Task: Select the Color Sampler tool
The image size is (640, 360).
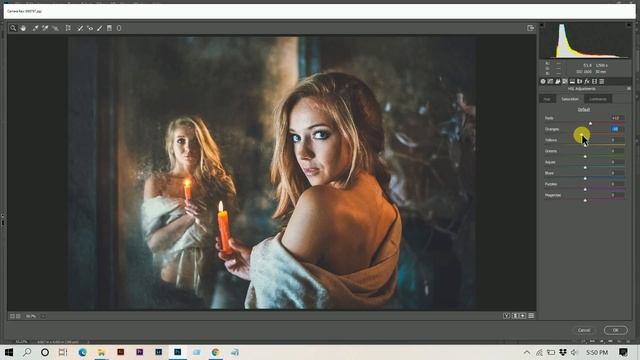Action: pos(45,28)
